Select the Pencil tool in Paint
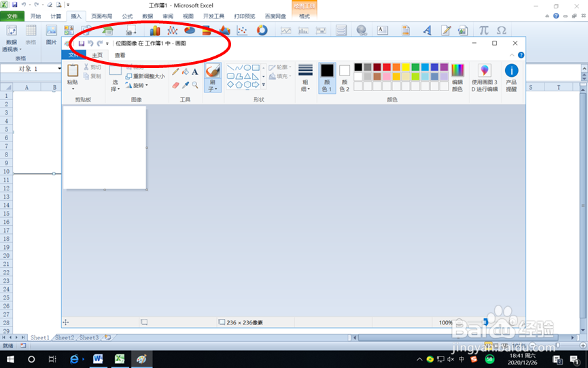 pos(175,71)
